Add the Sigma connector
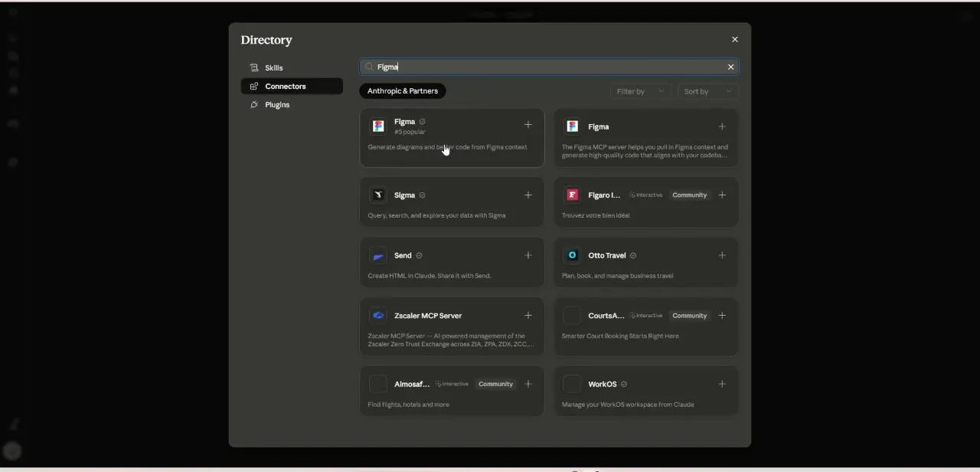 pos(528,195)
